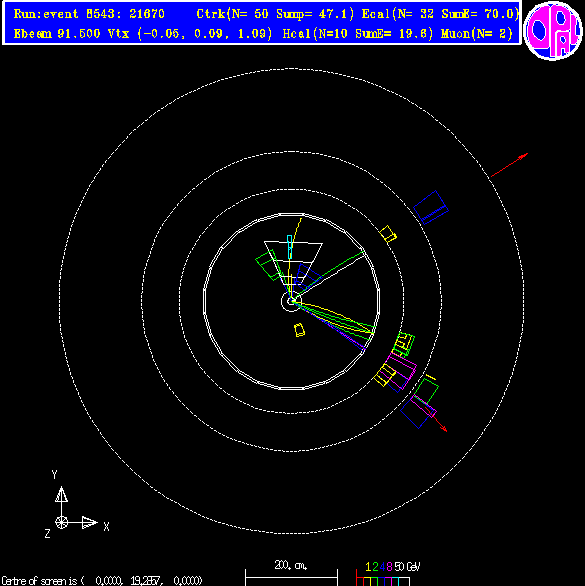Click the magenta Hcal block in the lower-right jet
Screen dimensions: 585x586
coord(401,371)
